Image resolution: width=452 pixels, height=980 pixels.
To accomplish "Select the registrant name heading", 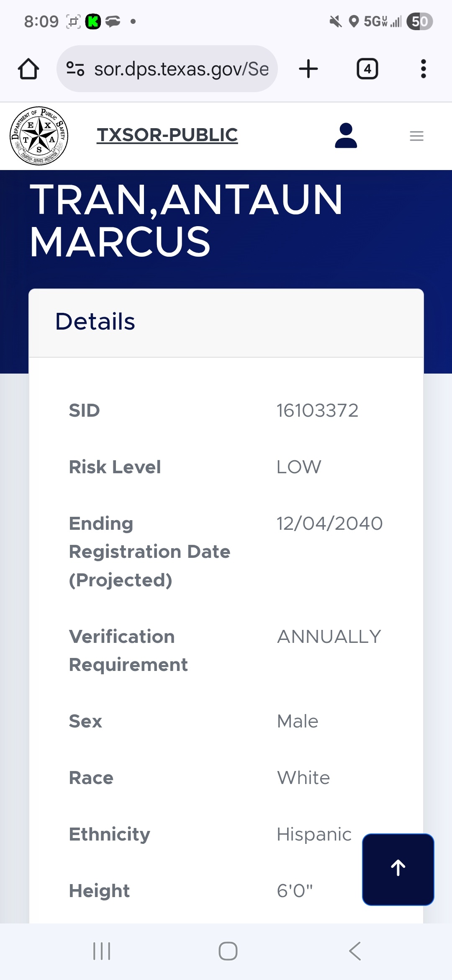I will click(186, 220).
